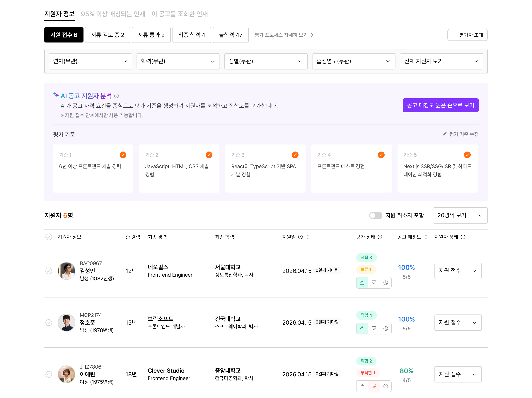Select checkbox for applicant 정호준
The width and height of the screenshot is (532, 398).
49,323
